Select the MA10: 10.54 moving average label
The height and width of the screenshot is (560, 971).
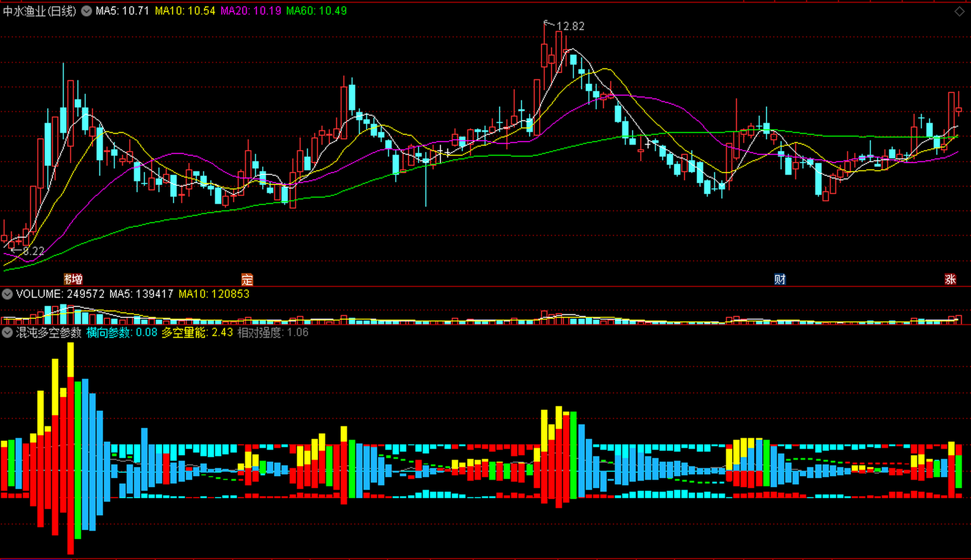tap(185, 11)
